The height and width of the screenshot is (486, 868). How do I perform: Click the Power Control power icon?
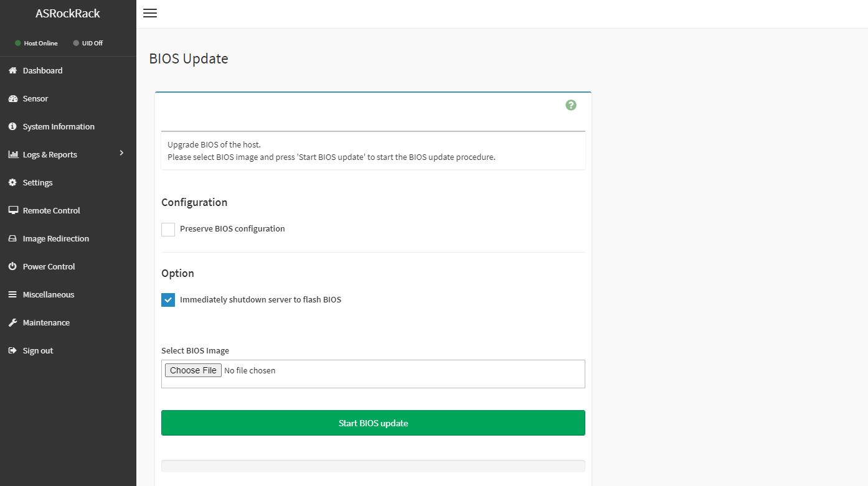coord(12,267)
